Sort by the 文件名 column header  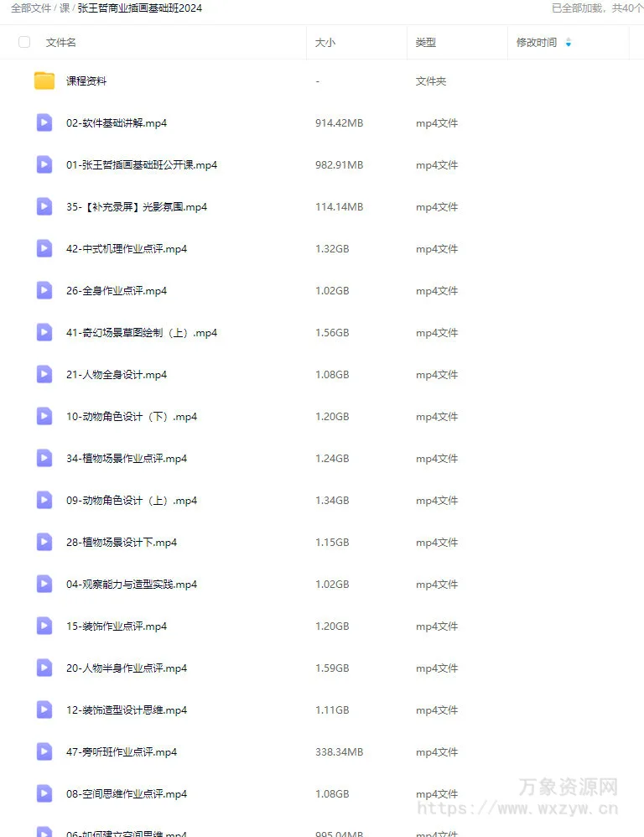pos(61,42)
